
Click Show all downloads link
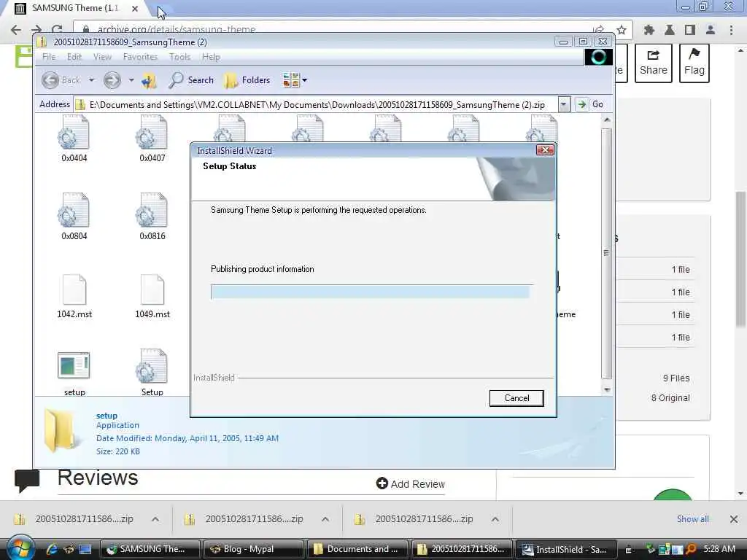[x=693, y=519]
